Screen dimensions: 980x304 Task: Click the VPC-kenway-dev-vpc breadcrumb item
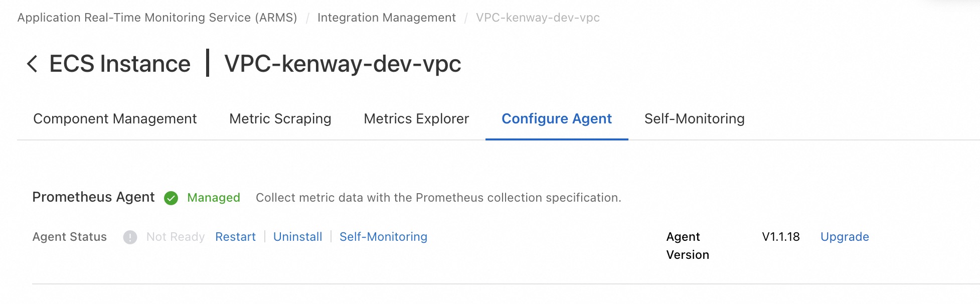[x=538, y=18]
